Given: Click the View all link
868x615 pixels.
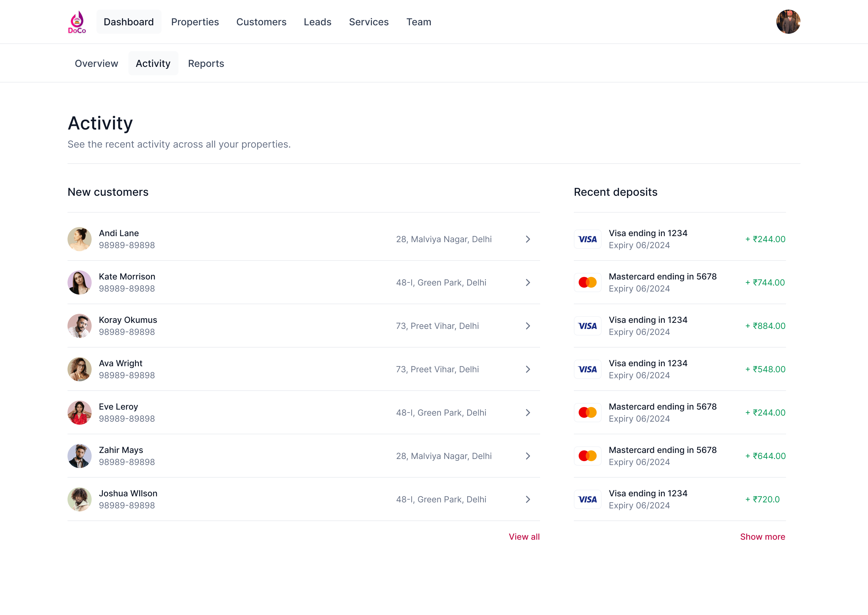Looking at the screenshot, I should (524, 537).
